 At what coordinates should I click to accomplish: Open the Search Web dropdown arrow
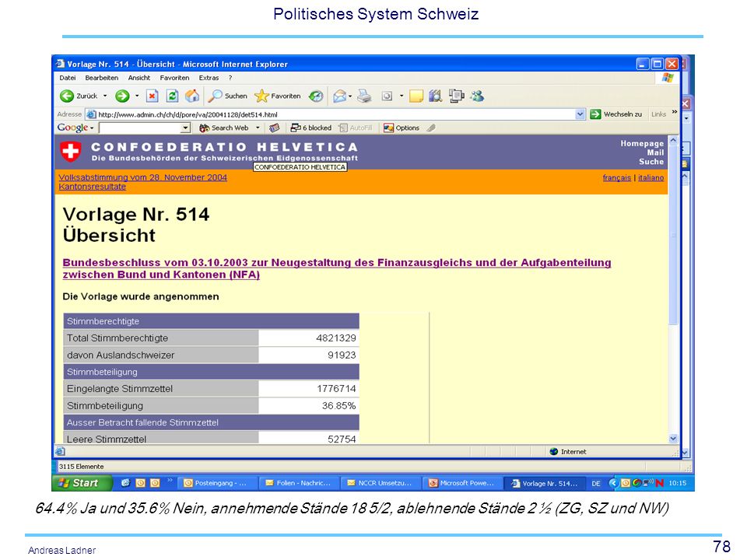258,128
